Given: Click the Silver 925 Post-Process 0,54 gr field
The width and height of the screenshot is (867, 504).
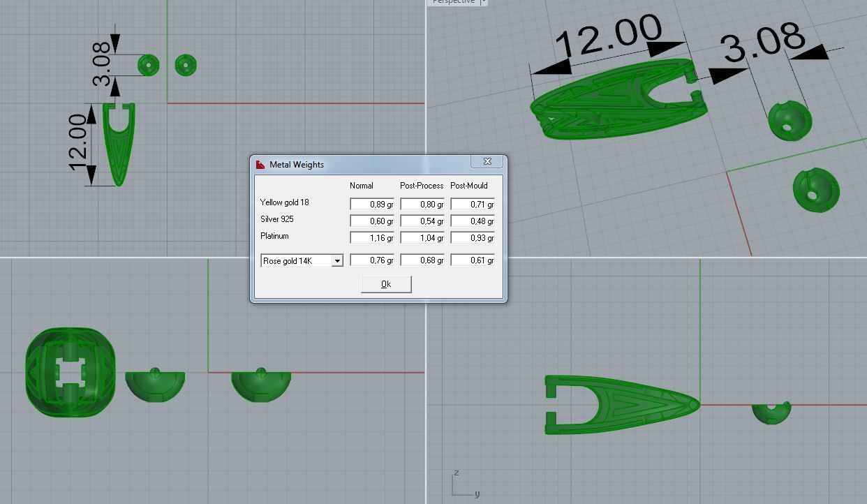Looking at the screenshot, I should (422, 221).
